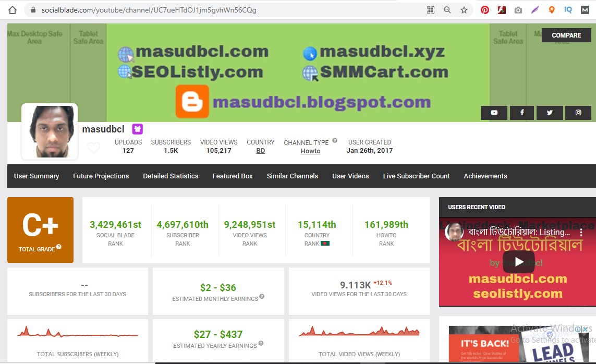Open the User Videos tab
Image resolution: width=596 pixels, height=364 pixels.
tap(350, 176)
